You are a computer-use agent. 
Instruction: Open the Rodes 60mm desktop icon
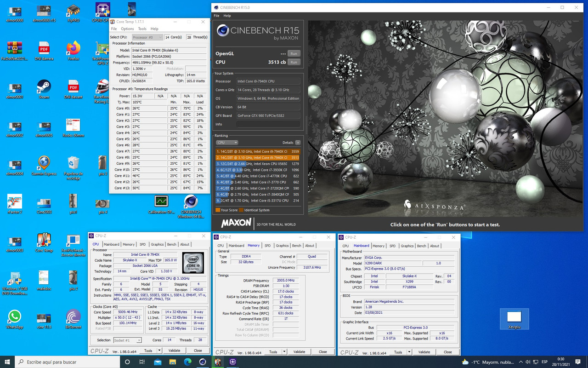point(73,127)
